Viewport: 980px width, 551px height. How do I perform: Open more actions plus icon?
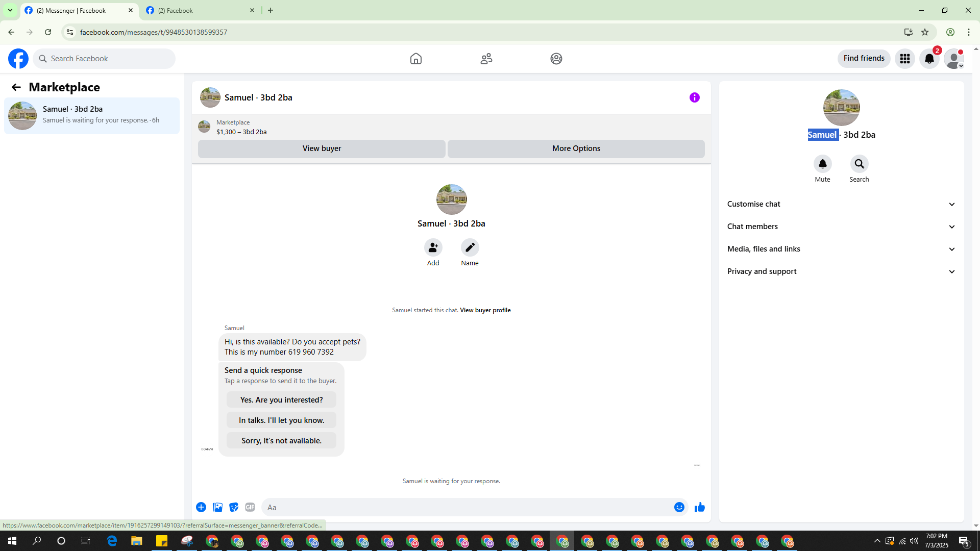(x=201, y=507)
